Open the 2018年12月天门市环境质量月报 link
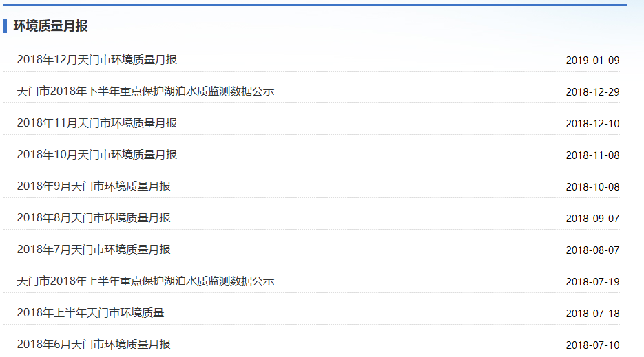The image size is (644, 357). 97,60
